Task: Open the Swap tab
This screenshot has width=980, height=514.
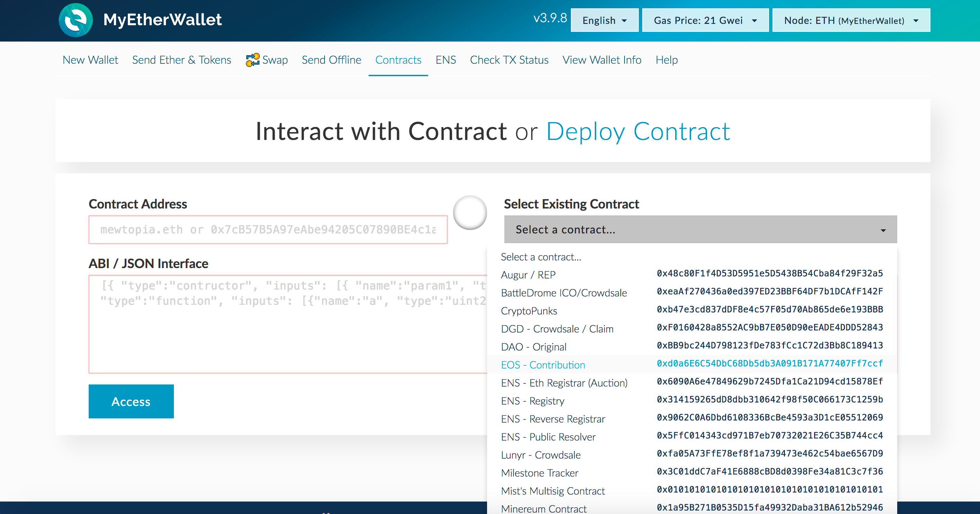Action: click(x=267, y=60)
